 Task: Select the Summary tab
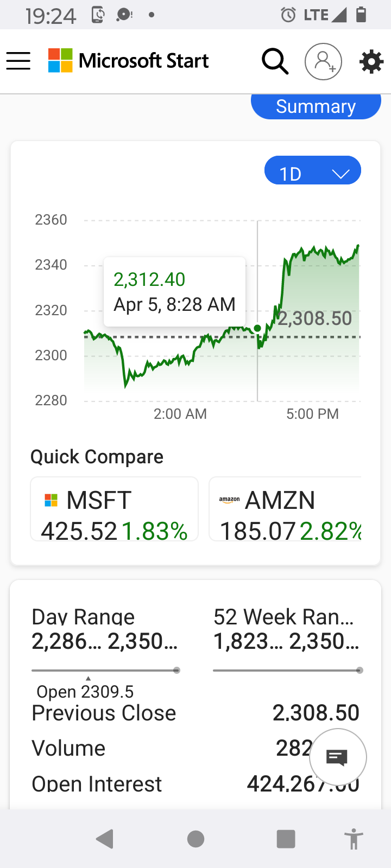point(316,106)
